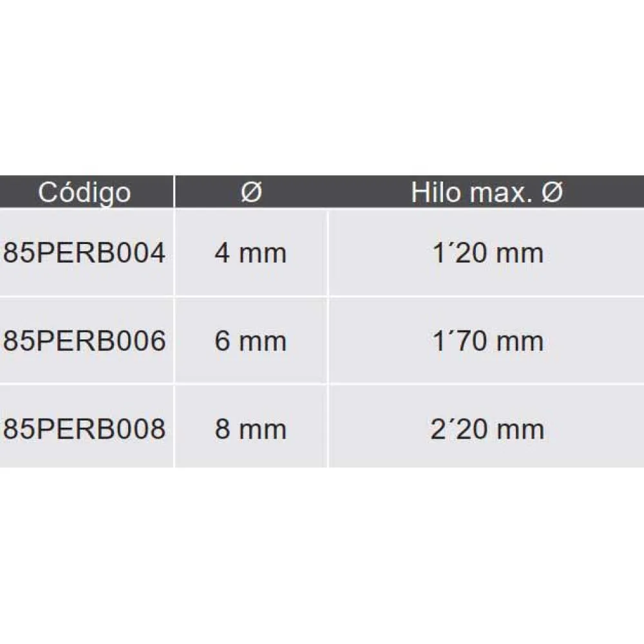644x644 pixels.
Task: Click the Código column header
Action: (x=84, y=193)
